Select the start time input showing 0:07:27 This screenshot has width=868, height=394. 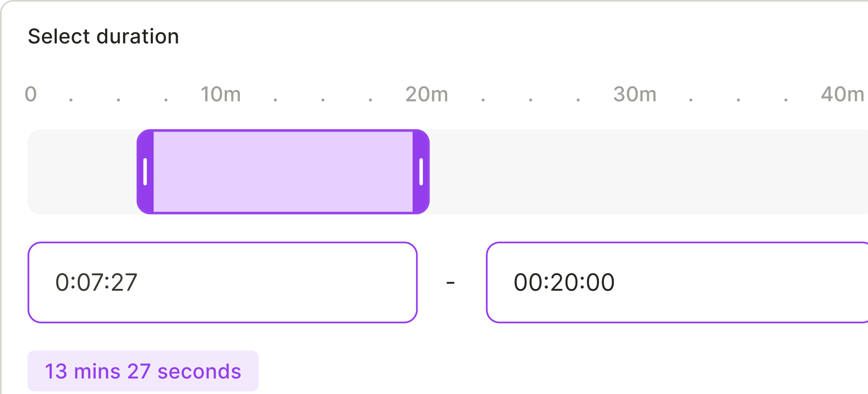222,282
